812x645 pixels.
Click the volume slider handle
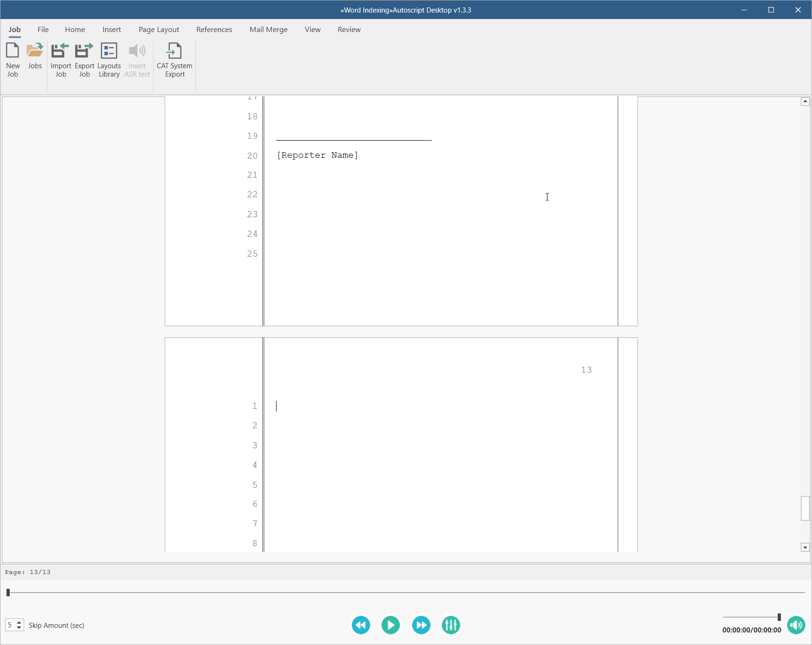pyautogui.click(x=779, y=617)
